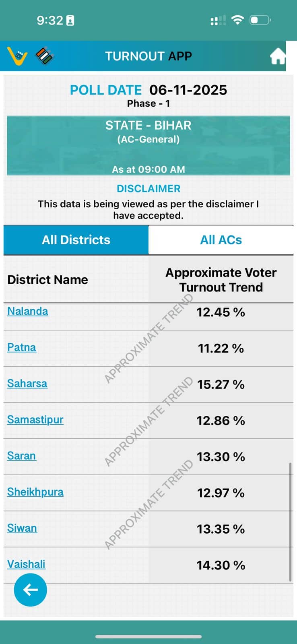Tap the yellow checkmark voter logo

17,56
